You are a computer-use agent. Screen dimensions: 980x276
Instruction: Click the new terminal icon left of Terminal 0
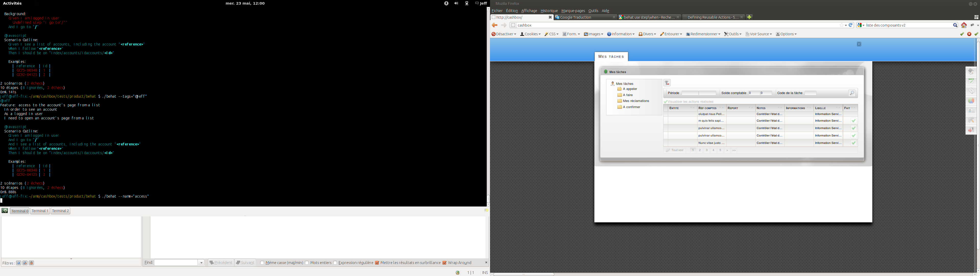(x=5, y=211)
